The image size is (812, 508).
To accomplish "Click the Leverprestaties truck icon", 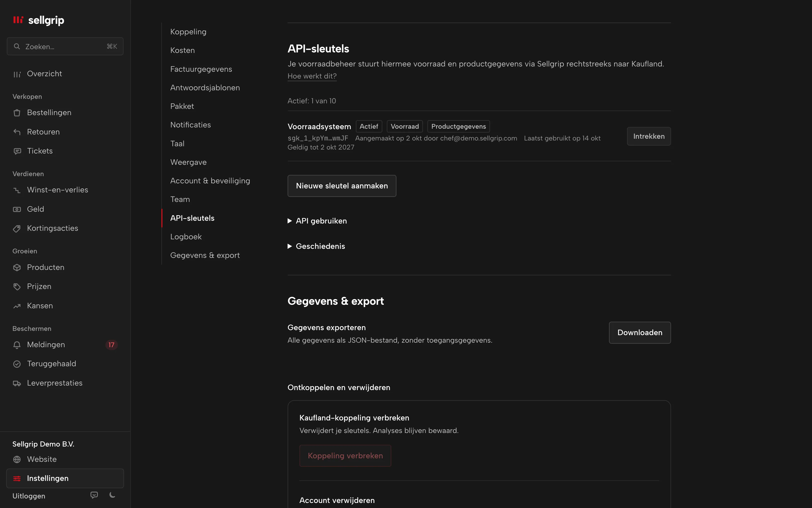I will point(17,383).
